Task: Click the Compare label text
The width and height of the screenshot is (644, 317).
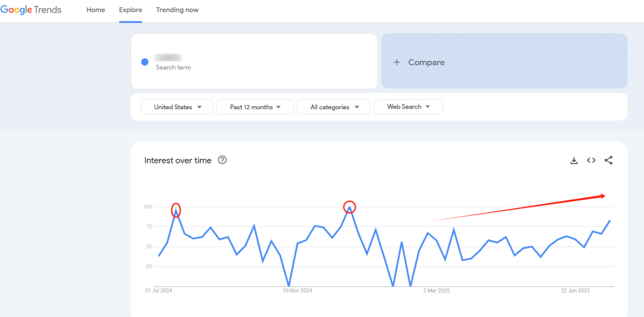Action: 426,62
